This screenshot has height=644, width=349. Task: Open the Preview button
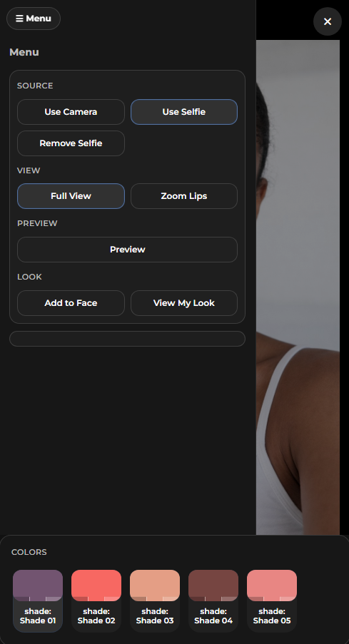click(x=128, y=250)
